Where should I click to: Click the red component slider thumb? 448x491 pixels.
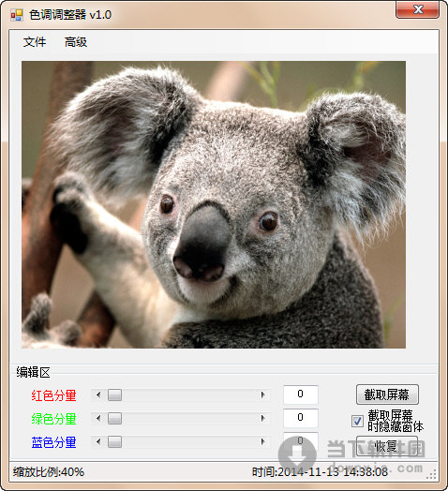(x=114, y=394)
